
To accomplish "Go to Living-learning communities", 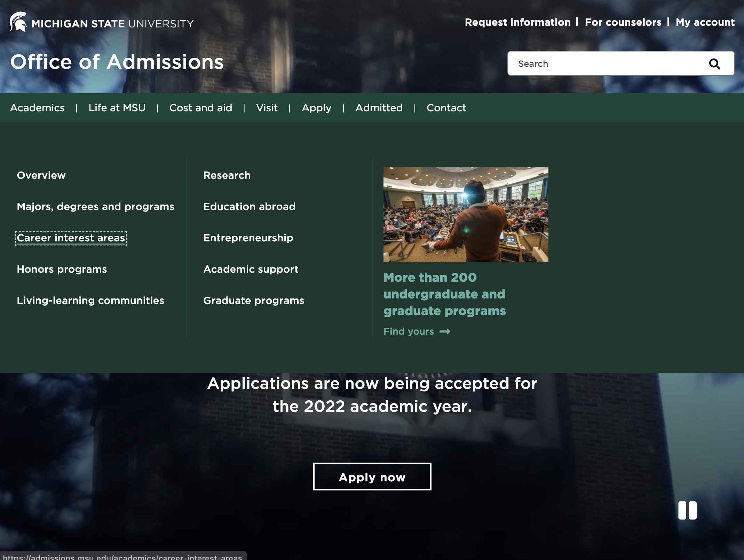I will pyautogui.click(x=90, y=301).
